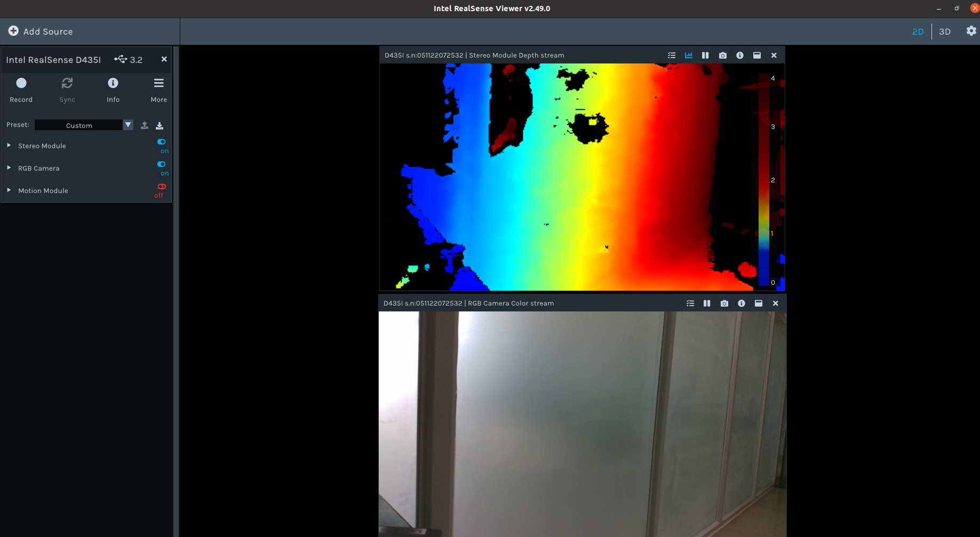This screenshot has width=980, height=537.
Task: Expand the Stereo Module settings
Action: [9, 145]
